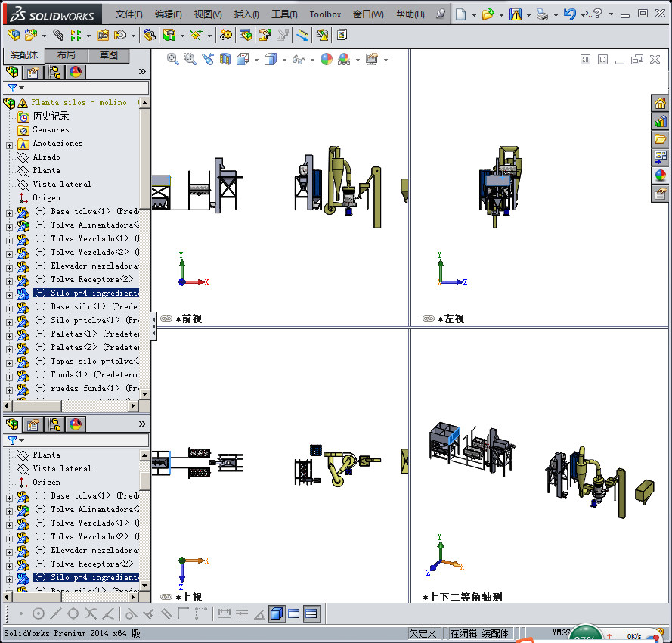This screenshot has width=672, height=643.
Task: Click the Undo arrow icon
Action: click(x=569, y=14)
